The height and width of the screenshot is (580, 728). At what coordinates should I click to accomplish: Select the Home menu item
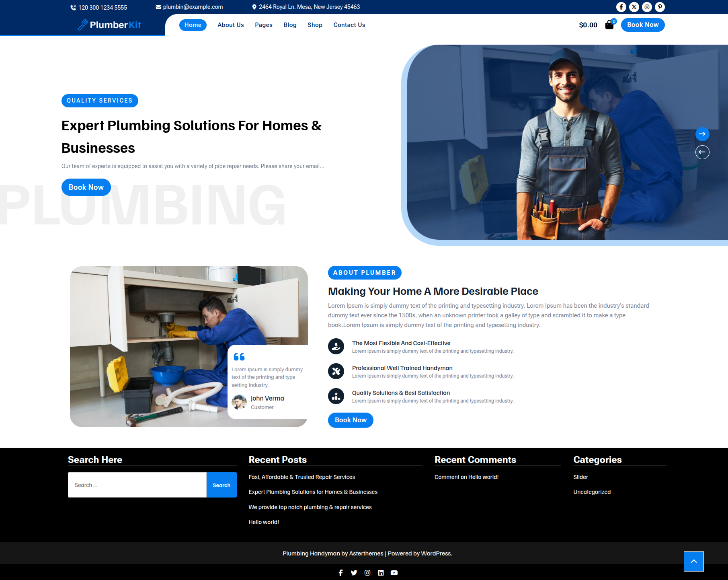point(193,25)
